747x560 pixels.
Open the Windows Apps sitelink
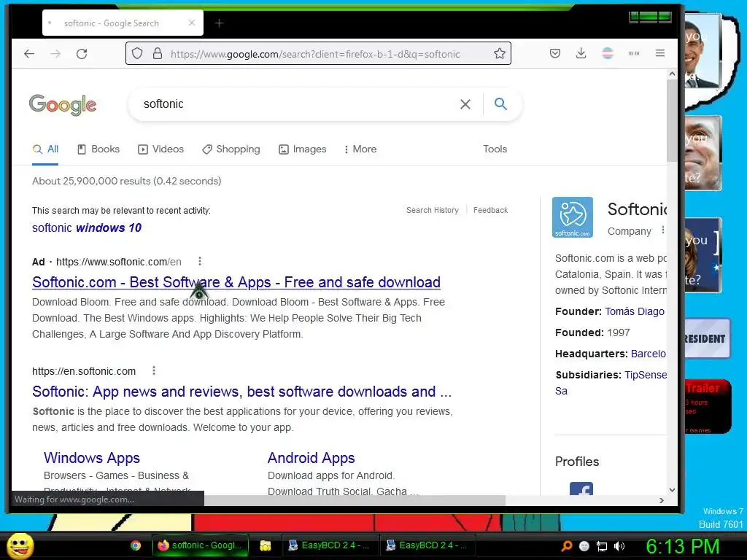(92, 458)
